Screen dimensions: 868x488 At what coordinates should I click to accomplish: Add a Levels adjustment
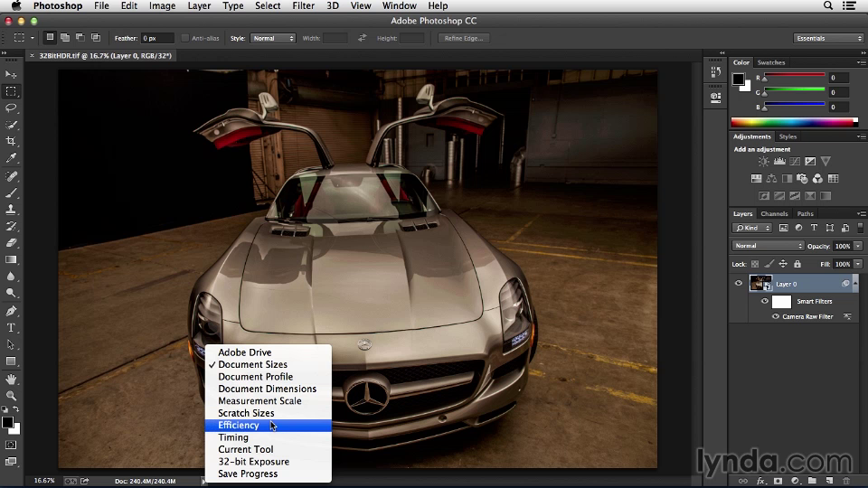tap(779, 162)
